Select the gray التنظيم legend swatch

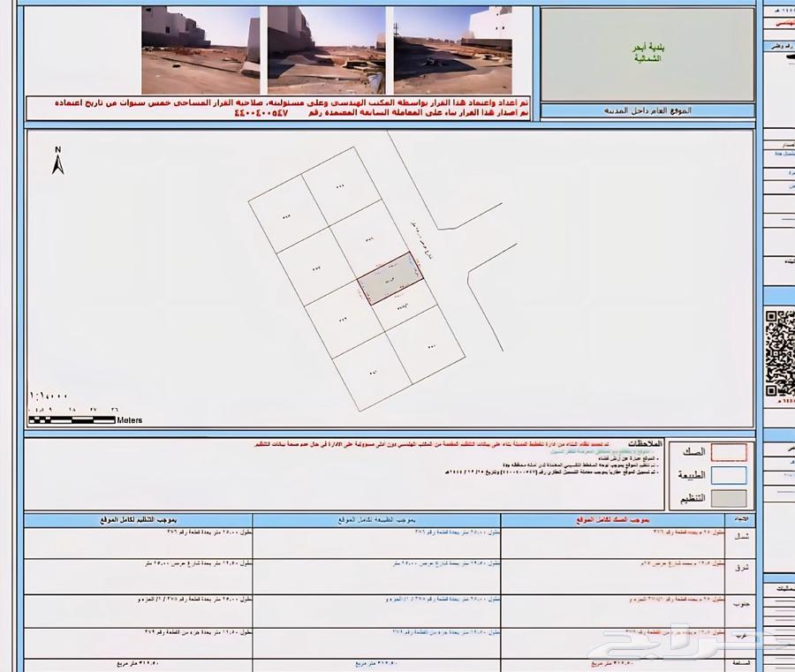729,499
